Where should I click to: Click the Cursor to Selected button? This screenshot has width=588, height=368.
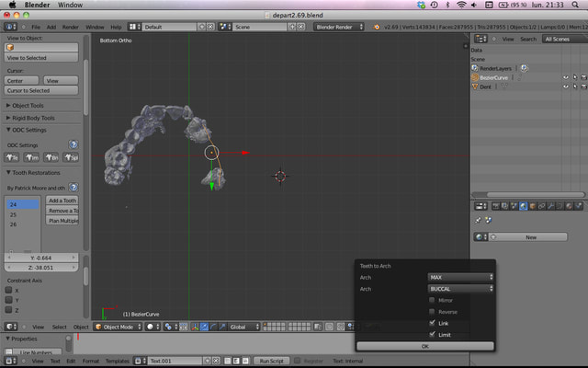click(x=28, y=90)
